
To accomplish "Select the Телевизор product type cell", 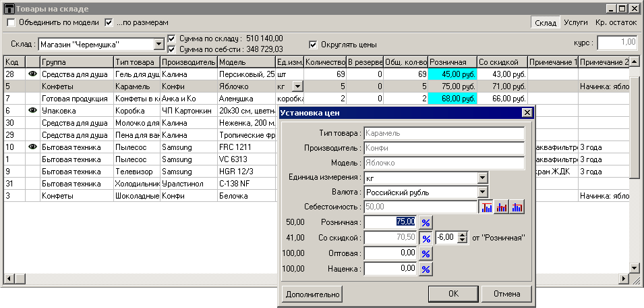I will pos(137,172).
